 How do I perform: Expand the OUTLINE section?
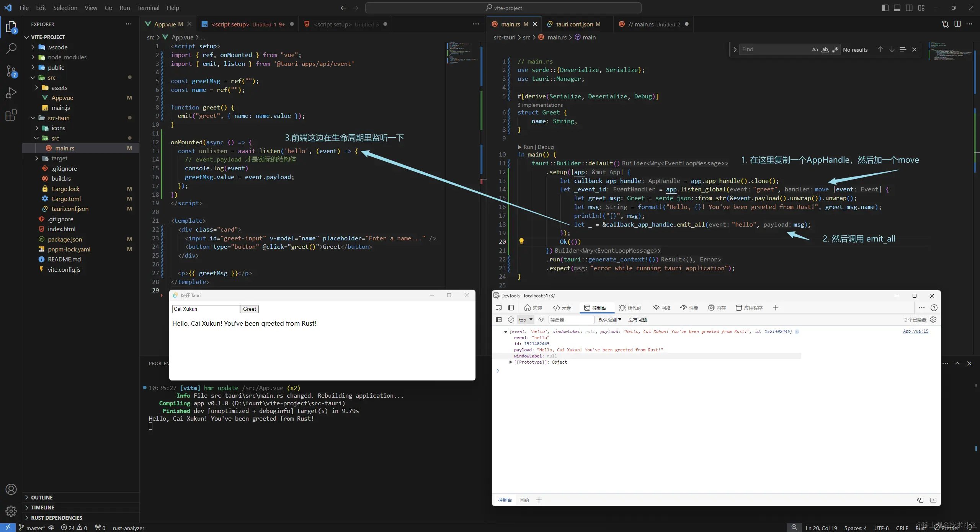tap(42, 498)
